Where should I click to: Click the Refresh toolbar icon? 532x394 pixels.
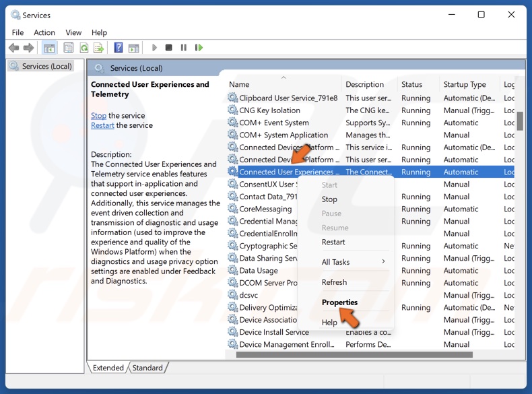coord(84,48)
